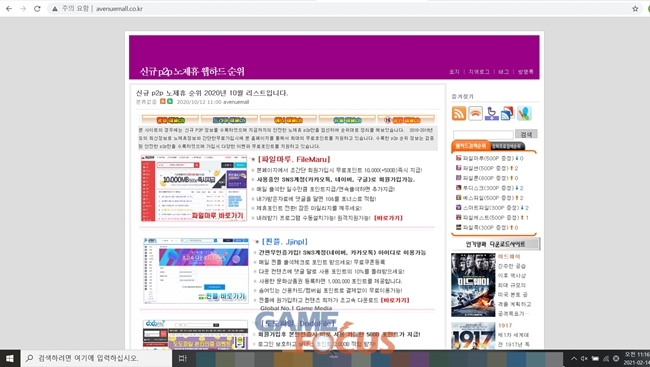
Task: Open post title 신규 p2p 노제휴 순위 2020년 10월
Action: (x=212, y=93)
